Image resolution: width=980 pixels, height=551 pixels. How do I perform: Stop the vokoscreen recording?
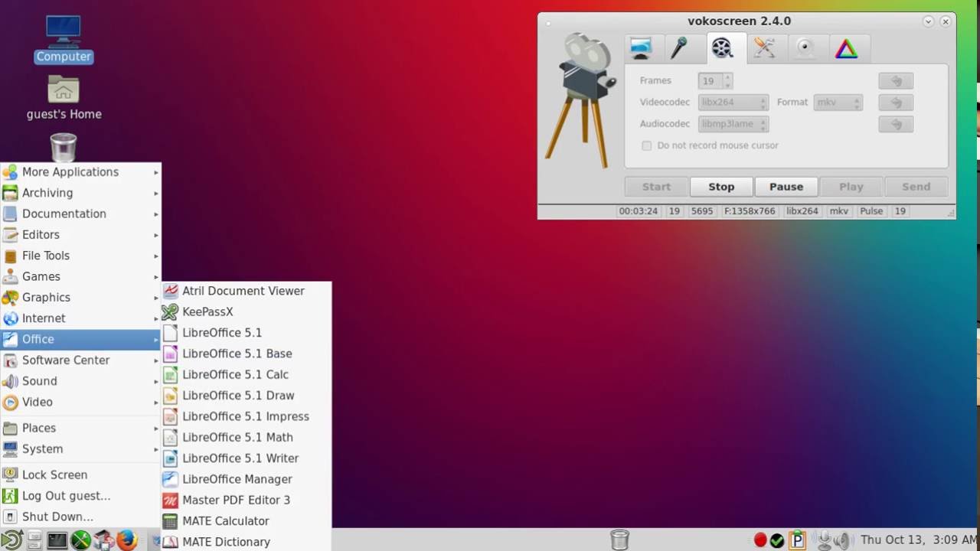(x=721, y=187)
